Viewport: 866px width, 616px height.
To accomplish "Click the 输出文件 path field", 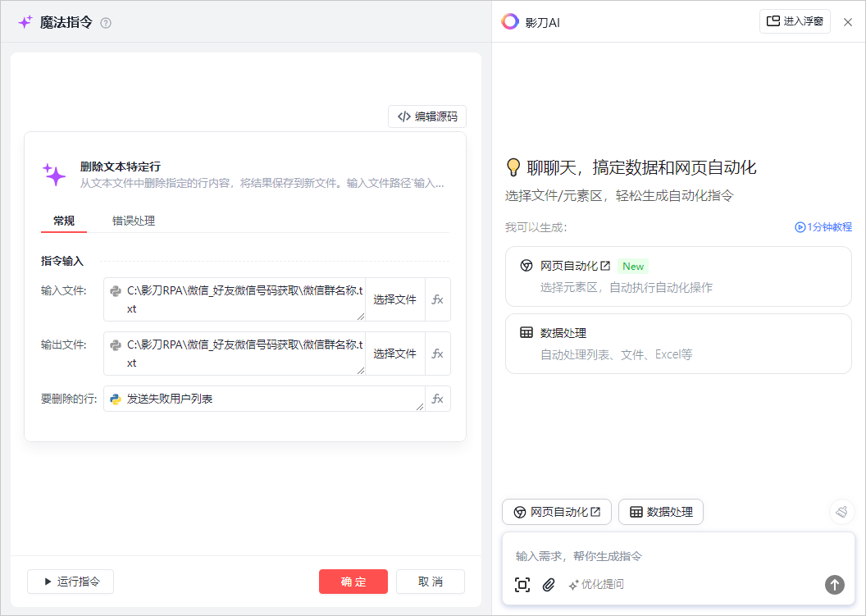I will point(235,354).
